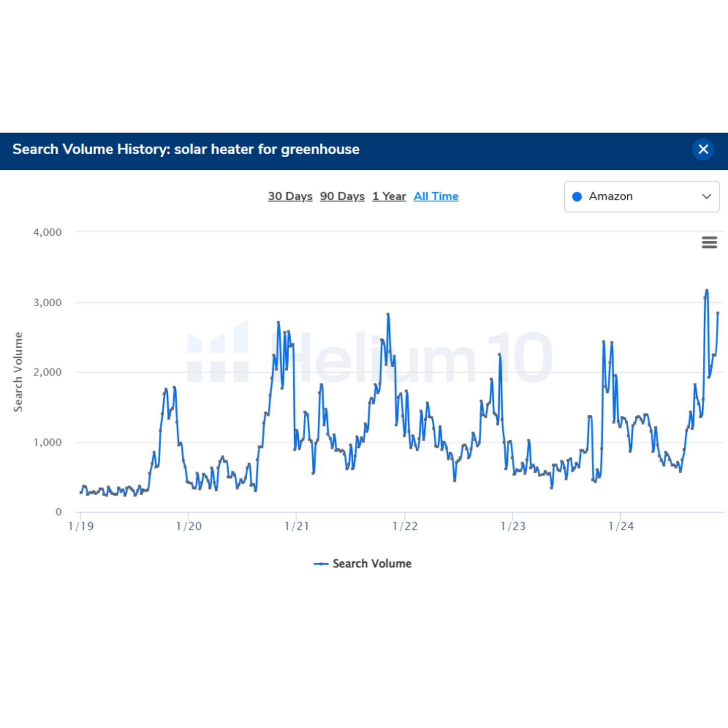The height and width of the screenshot is (728, 728).
Task: Click the 1,000 y-axis label
Action: pyautogui.click(x=47, y=442)
